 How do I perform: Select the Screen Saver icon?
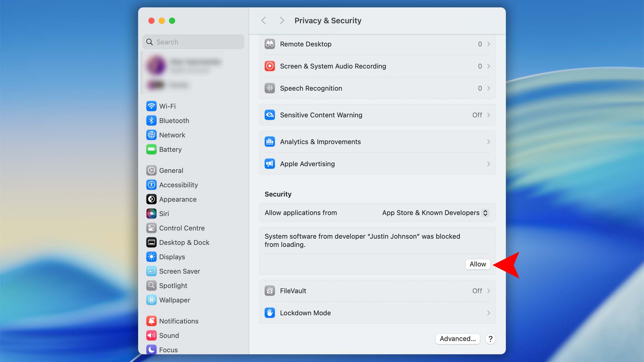(151, 271)
